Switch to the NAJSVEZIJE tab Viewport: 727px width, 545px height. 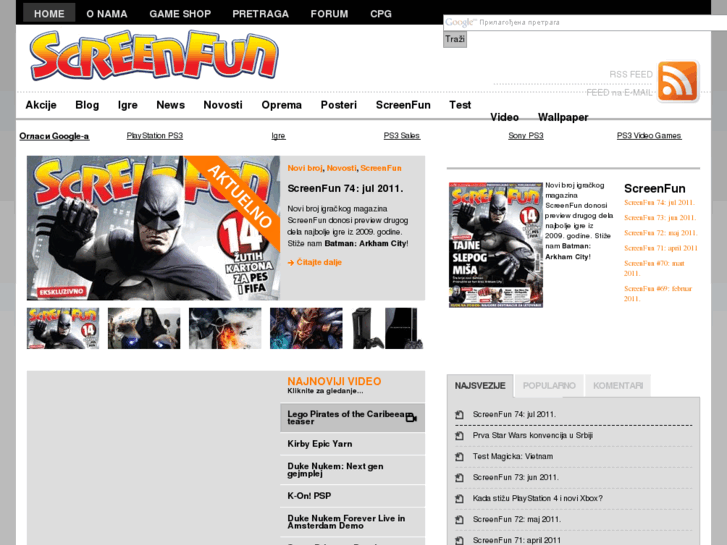(480, 386)
